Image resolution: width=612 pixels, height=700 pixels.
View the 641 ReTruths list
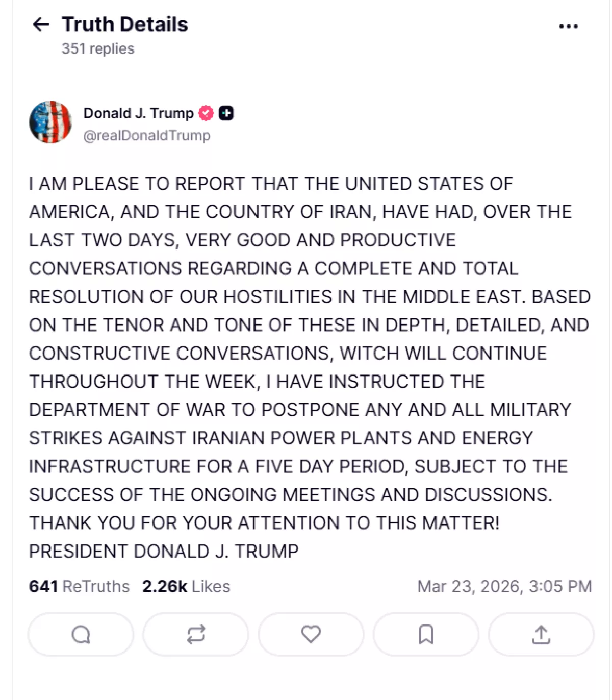click(79, 586)
